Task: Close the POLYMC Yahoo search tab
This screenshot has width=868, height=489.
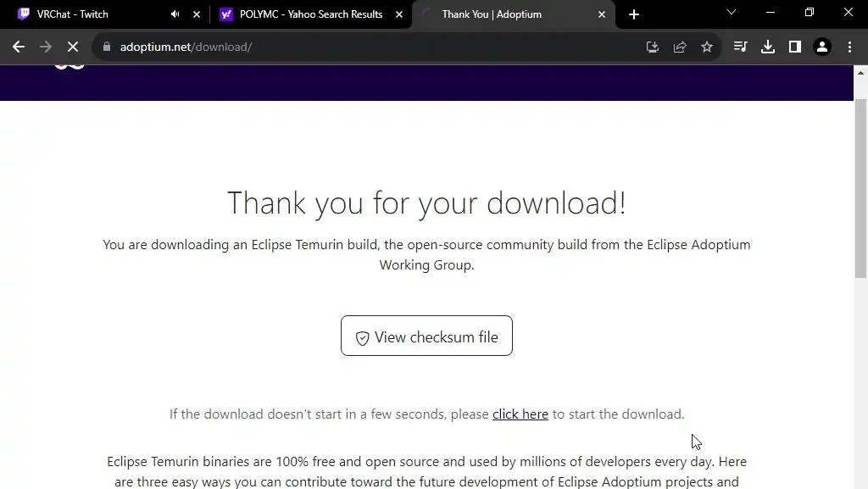Action: (x=399, y=14)
